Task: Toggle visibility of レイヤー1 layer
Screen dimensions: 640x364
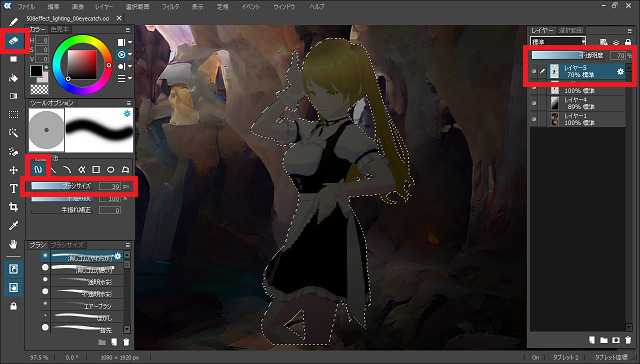Action: click(x=534, y=119)
